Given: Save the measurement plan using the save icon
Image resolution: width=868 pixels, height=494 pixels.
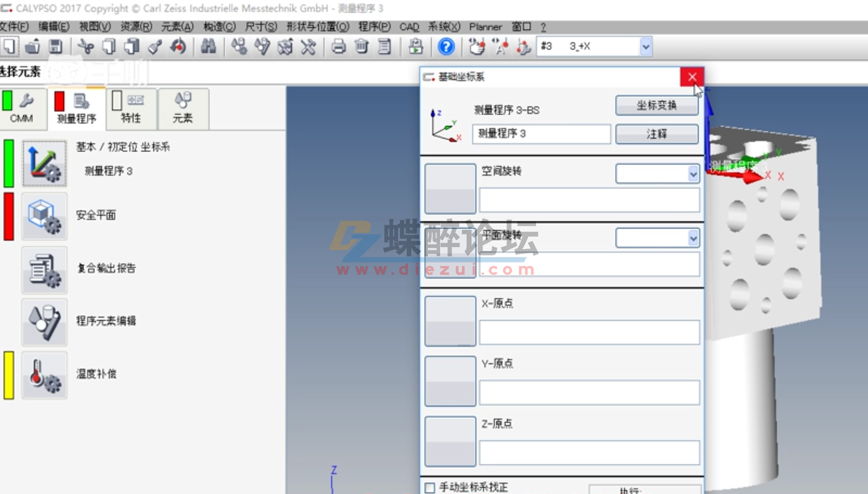Looking at the screenshot, I should click(x=56, y=46).
